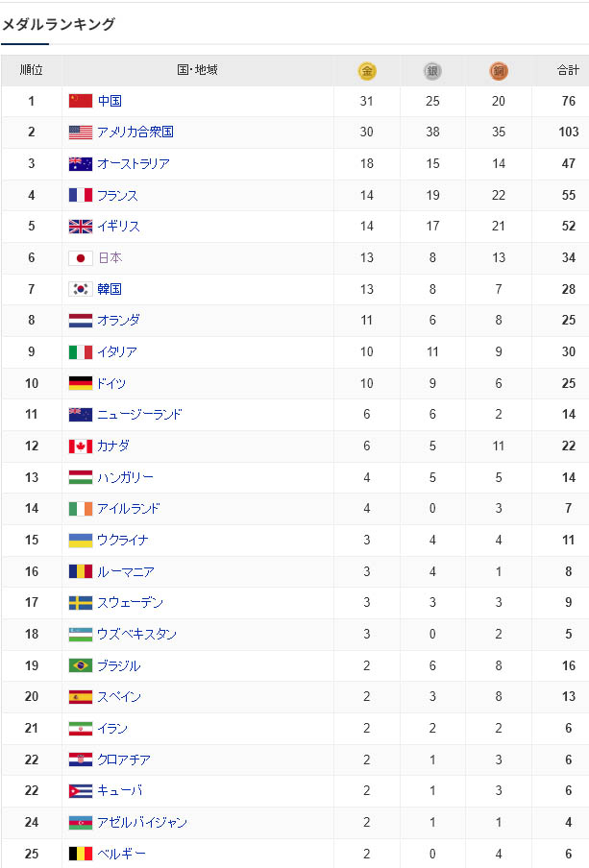Go to the フランス country page

117,195
